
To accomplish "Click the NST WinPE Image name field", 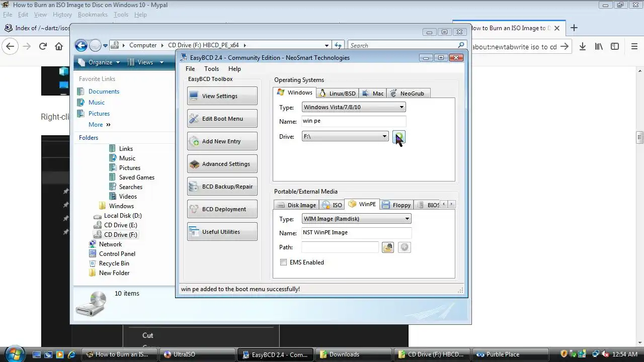I will [x=357, y=233].
